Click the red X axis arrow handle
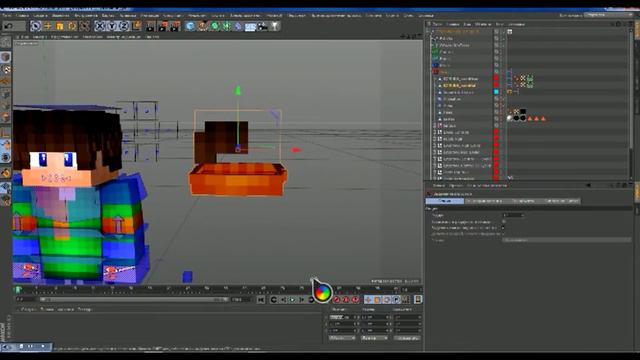This screenshot has width=640, height=360. [296, 150]
